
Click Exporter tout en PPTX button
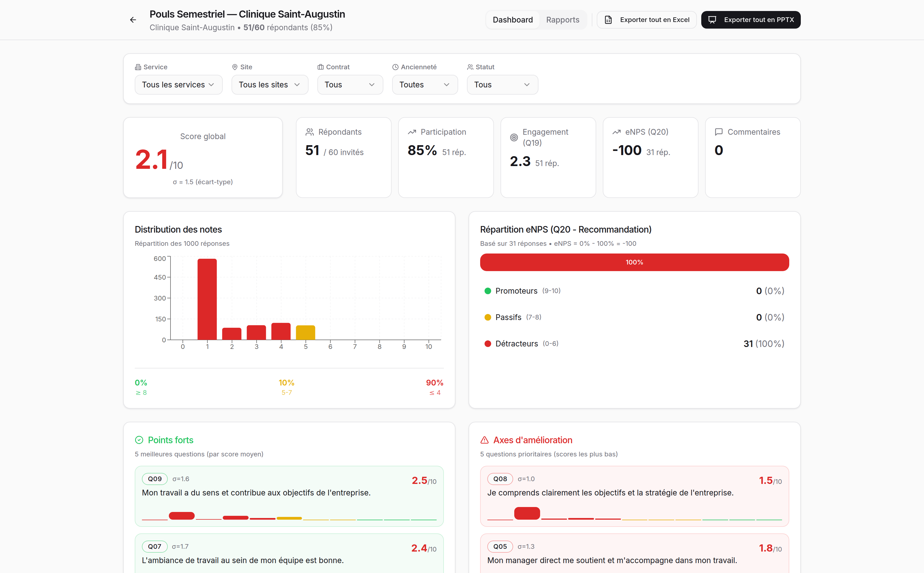tap(750, 20)
